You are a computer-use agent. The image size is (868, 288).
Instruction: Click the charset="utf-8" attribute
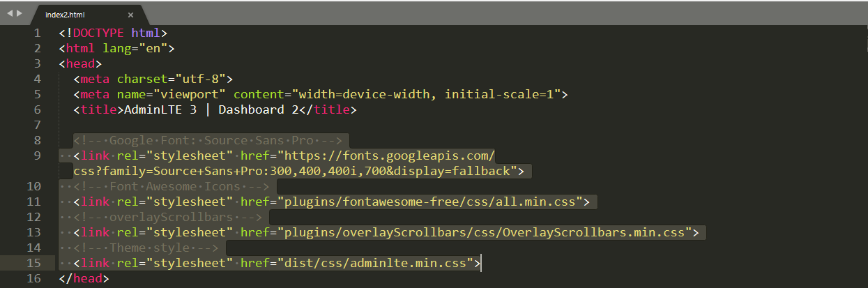(171, 79)
